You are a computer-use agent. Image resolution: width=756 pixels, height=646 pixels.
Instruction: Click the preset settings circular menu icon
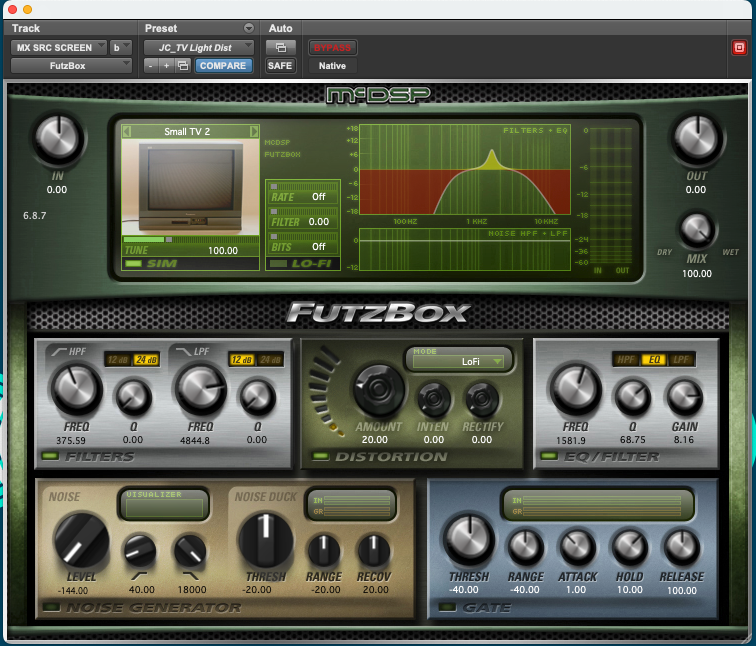pyautogui.click(x=249, y=28)
